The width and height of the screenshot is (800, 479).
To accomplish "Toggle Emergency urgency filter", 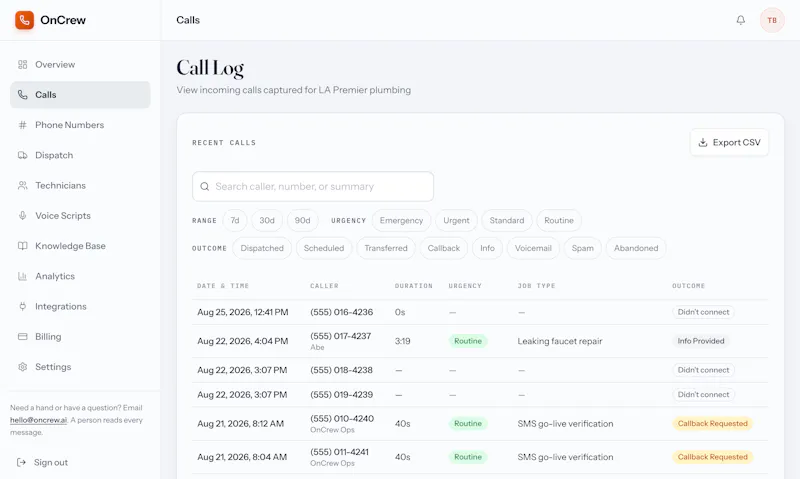I will 402,220.
